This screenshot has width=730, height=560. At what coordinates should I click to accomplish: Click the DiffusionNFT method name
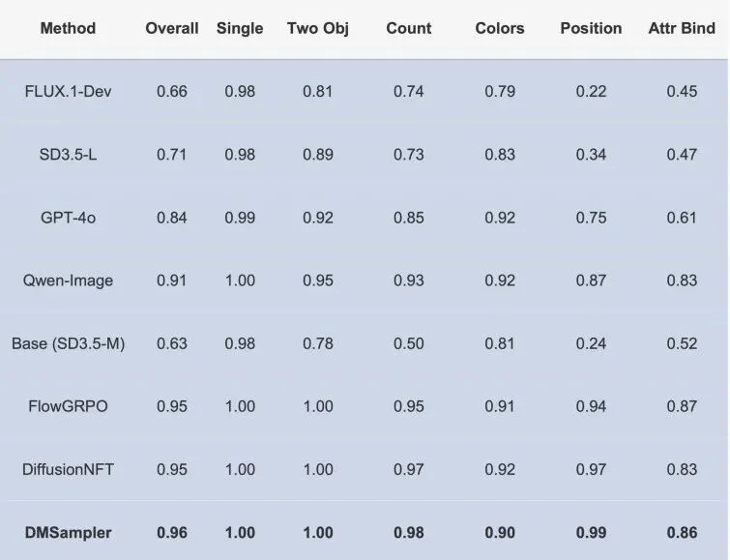[68, 469]
